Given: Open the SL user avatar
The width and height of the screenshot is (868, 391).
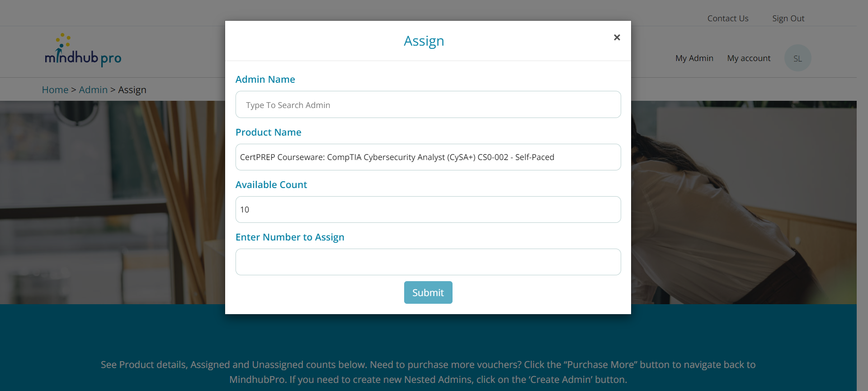Looking at the screenshot, I should [797, 58].
